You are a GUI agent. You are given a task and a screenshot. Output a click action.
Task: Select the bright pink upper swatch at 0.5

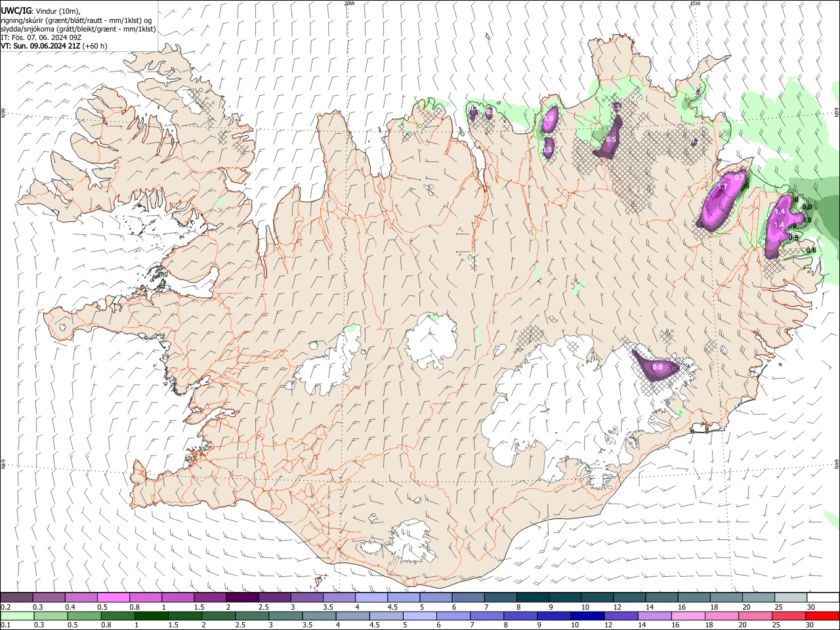coord(113,598)
